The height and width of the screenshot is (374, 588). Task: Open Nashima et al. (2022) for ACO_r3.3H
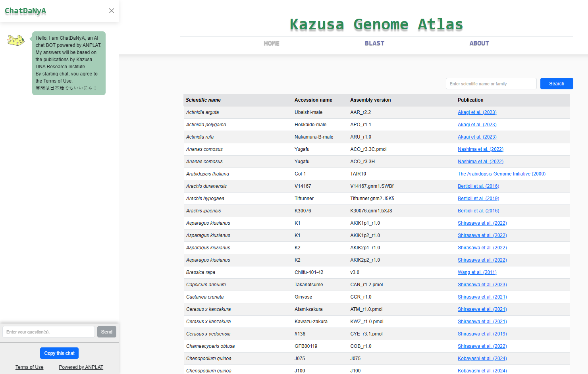480,162
